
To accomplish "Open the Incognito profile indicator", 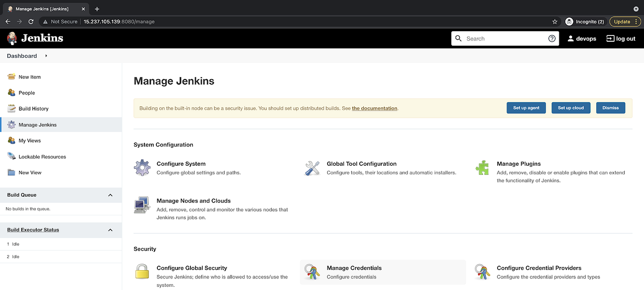I will coord(584,22).
